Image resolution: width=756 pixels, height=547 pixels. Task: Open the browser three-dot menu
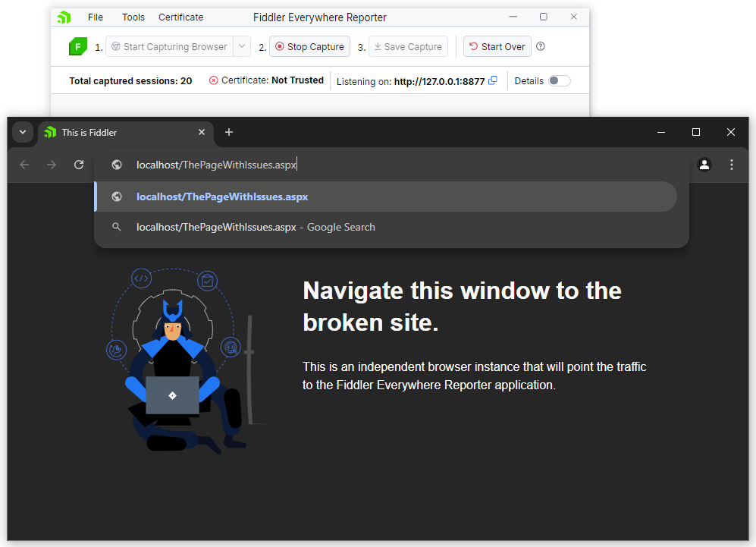pos(732,165)
